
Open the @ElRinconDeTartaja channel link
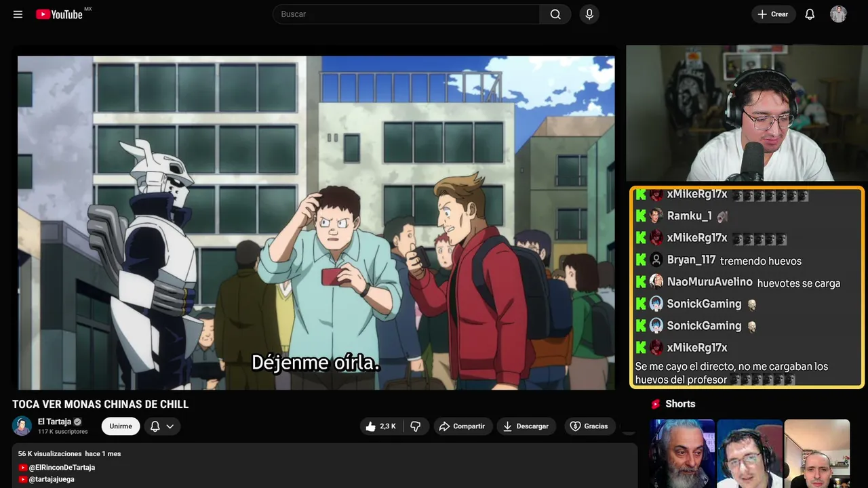click(62, 468)
